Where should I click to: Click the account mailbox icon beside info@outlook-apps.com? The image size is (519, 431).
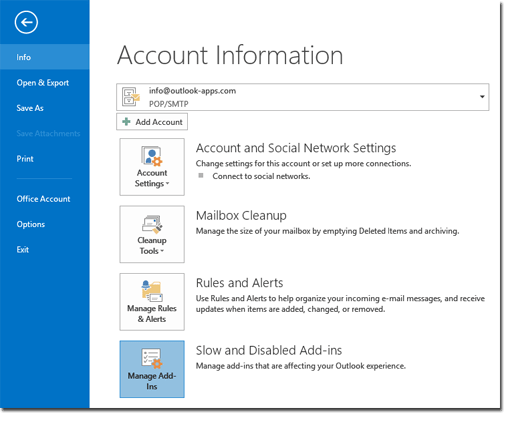131,97
